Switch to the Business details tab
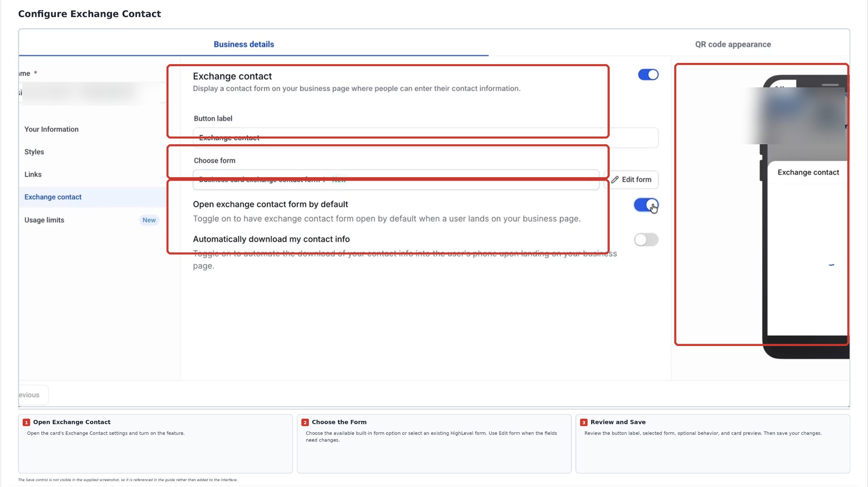The width and height of the screenshot is (868, 487). click(x=244, y=44)
